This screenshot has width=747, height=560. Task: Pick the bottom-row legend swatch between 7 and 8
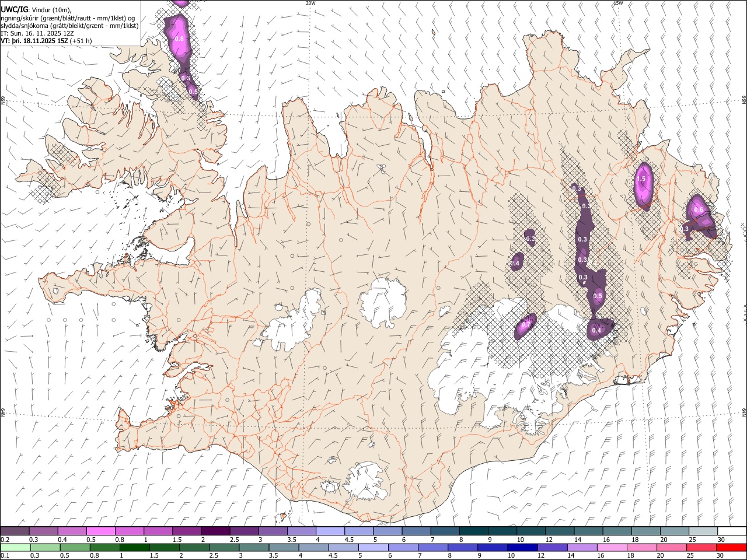[432, 547]
